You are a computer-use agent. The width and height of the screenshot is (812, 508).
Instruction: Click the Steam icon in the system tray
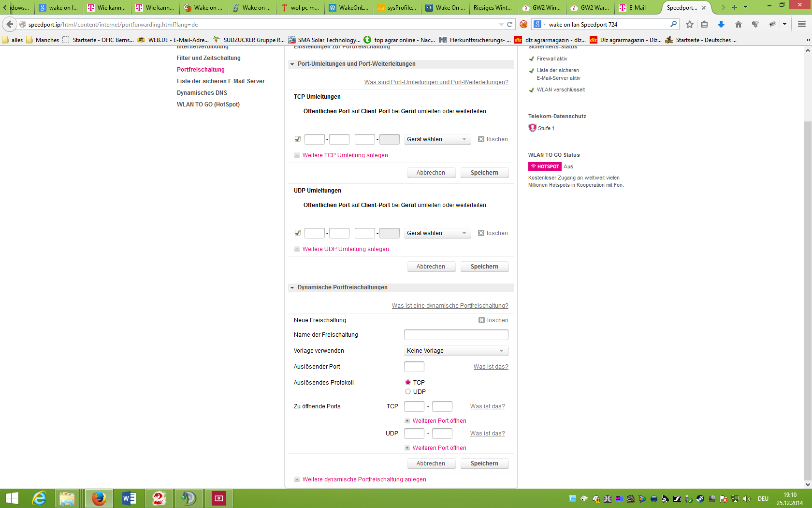point(700,499)
